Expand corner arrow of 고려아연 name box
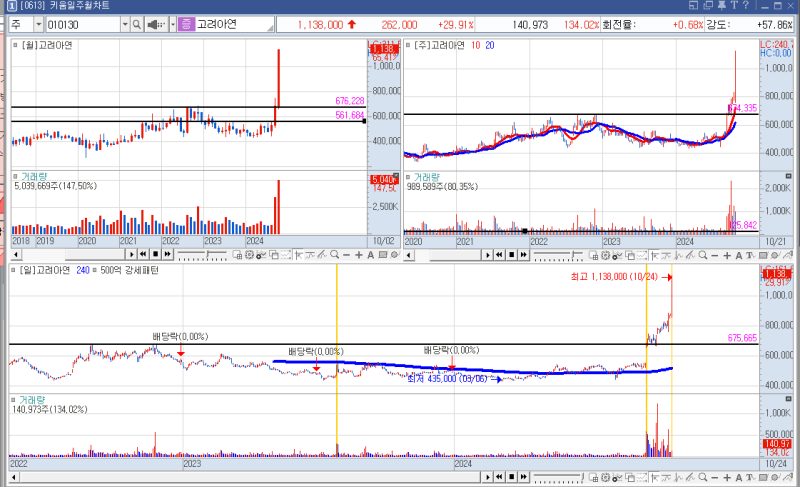The height and width of the screenshot is (487, 800). 270,28
